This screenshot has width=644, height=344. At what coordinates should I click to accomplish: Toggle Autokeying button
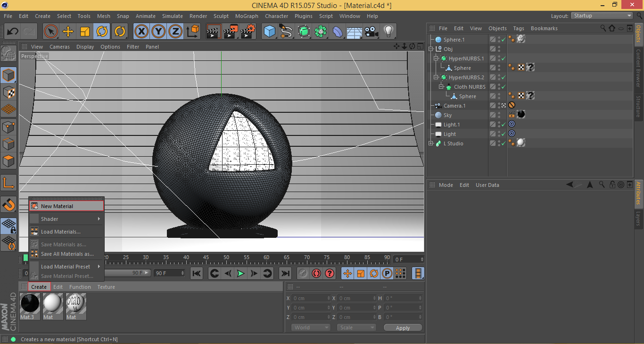(316, 273)
